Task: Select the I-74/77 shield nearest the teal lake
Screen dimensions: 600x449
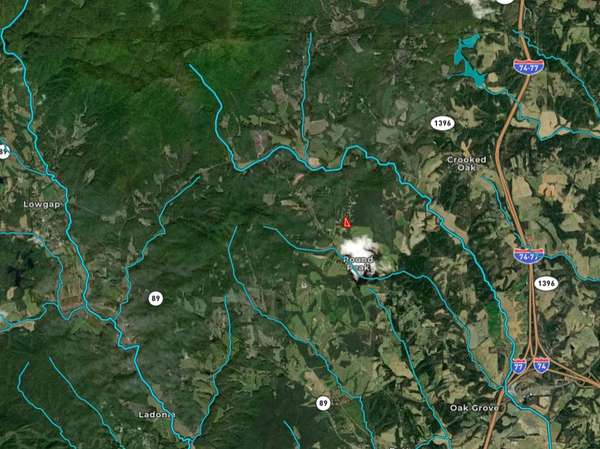Action: click(x=528, y=67)
